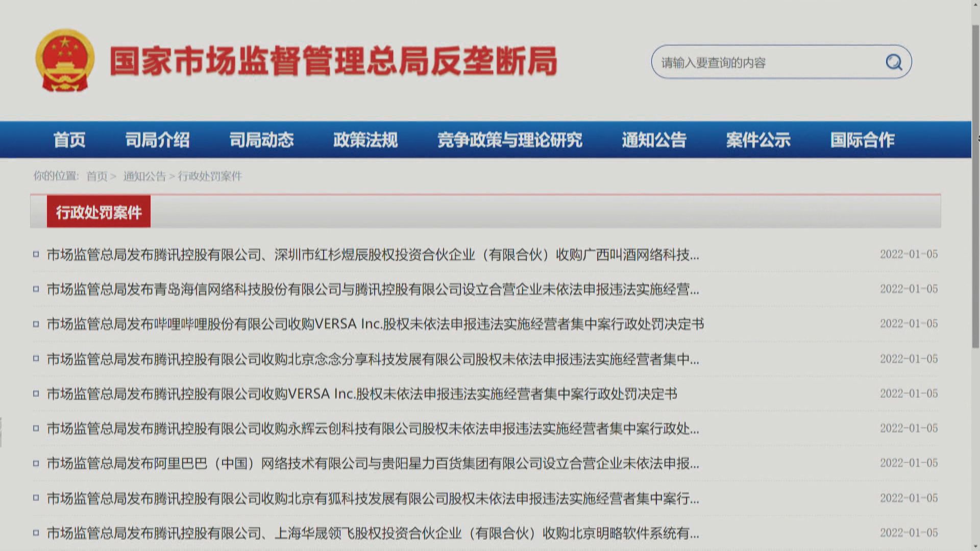Select 司局动态 in the navigation bar
The height and width of the screenshot is (551, 980).
pyautogui.click(x=261, y=140)
